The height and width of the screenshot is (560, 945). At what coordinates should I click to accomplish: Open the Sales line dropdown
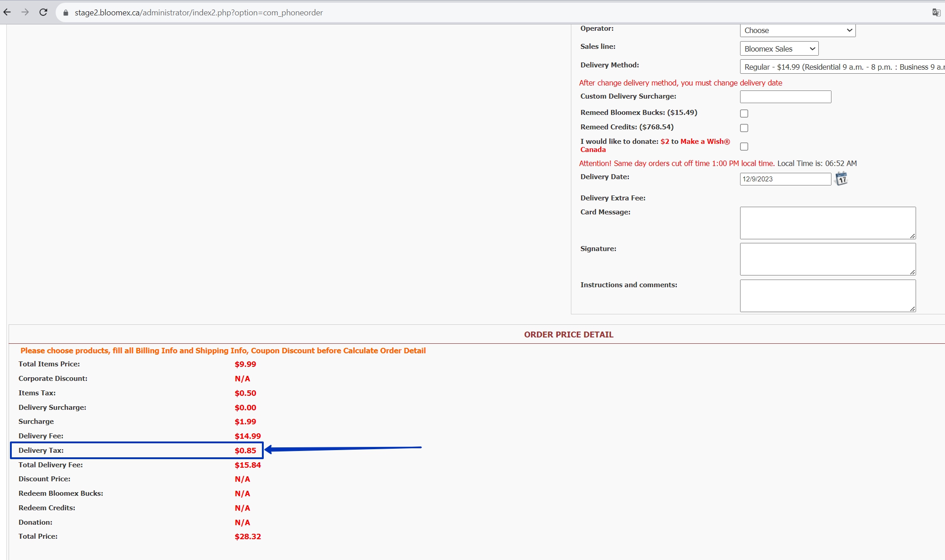[779, 49]
